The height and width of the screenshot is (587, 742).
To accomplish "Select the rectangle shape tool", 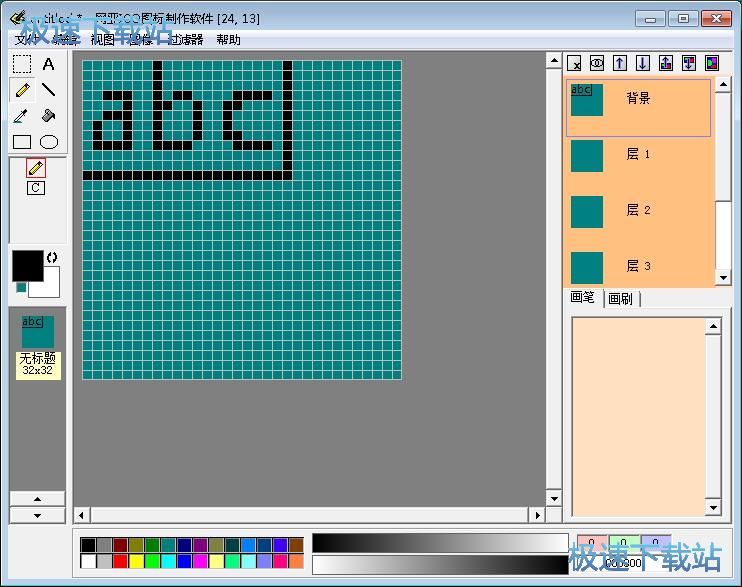I will (22, 142).
